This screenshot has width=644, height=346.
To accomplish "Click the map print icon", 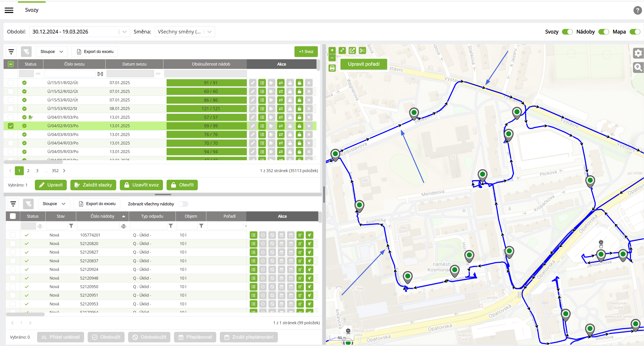I will click(x=332, y=68).
